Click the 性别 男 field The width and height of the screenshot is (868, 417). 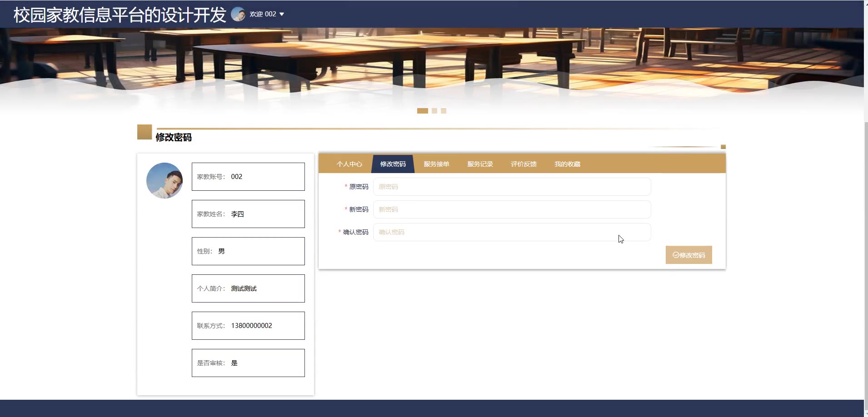coord(248,251)
